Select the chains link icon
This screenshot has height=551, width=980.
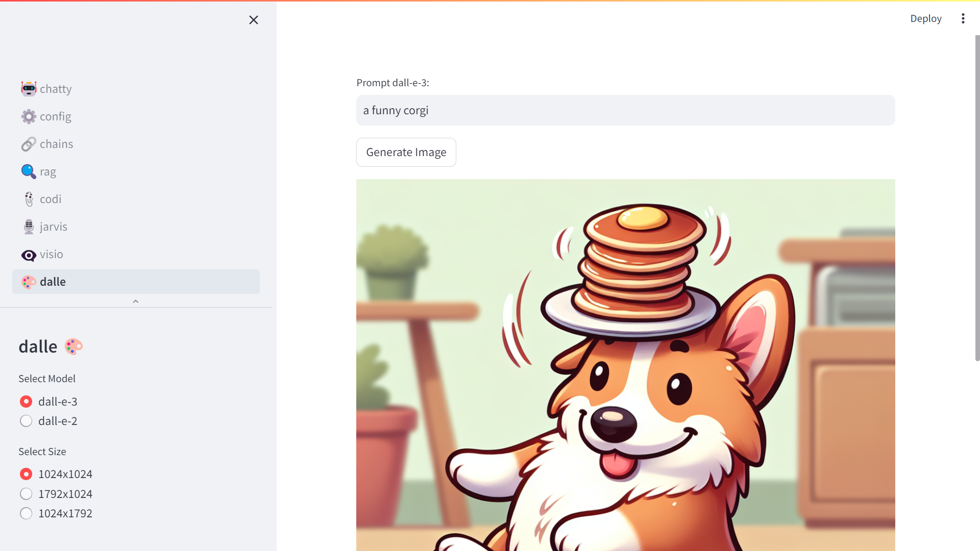pyautogui.click(x=29, y=144)
